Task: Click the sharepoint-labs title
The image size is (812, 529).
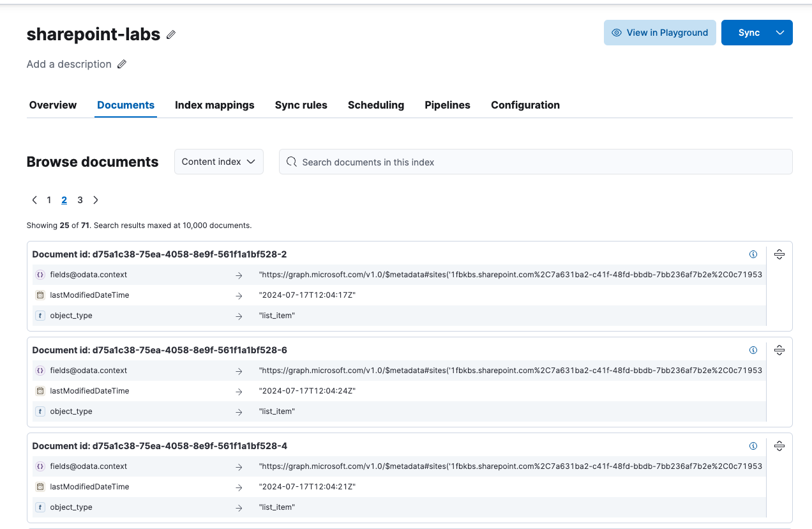Action: click(93, 34)
